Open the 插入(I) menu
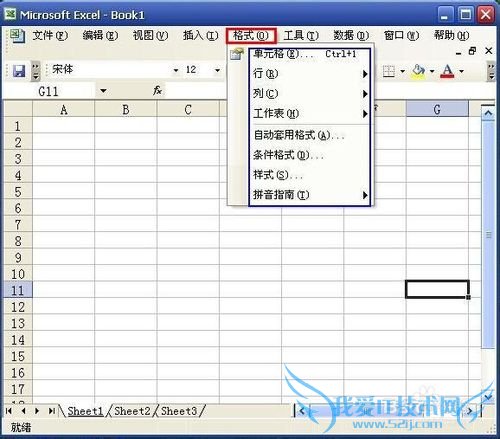The width and height of the screenshot is (500, 439). [200, 35]
